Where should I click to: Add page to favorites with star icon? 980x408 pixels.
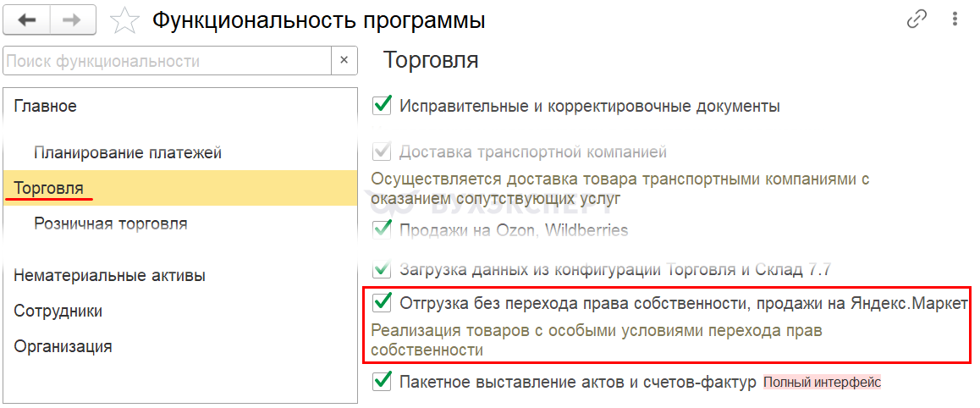coord(125,20)
